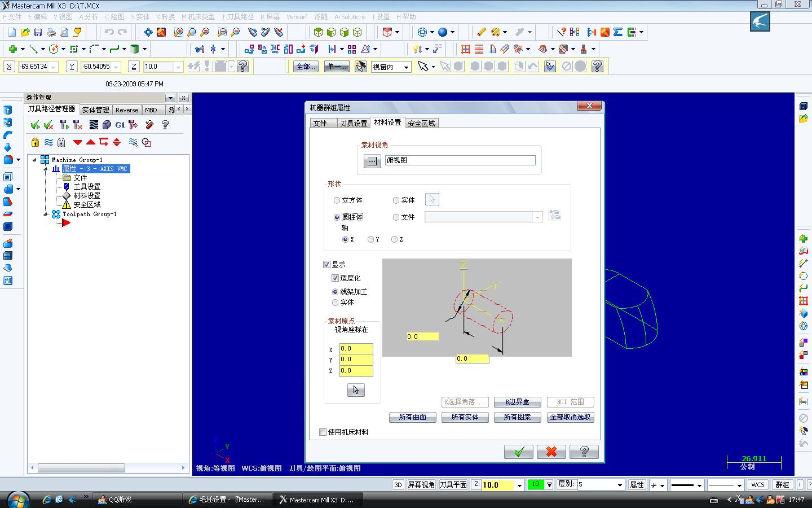This screenshot has width=812, height=508.
Task: Click the red arrow insert marker under Toolpath Group-1
Action: point(66,223)
